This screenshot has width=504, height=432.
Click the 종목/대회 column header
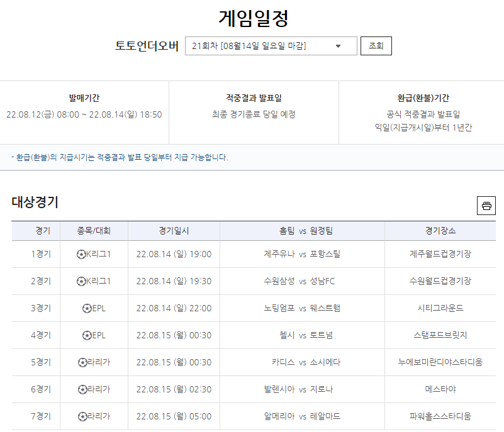94,231
